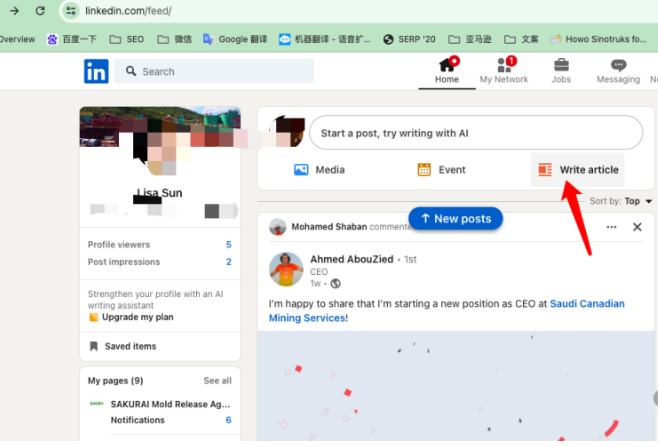Open the Howo Sinotruks bookmark

(x=598, y=39)
